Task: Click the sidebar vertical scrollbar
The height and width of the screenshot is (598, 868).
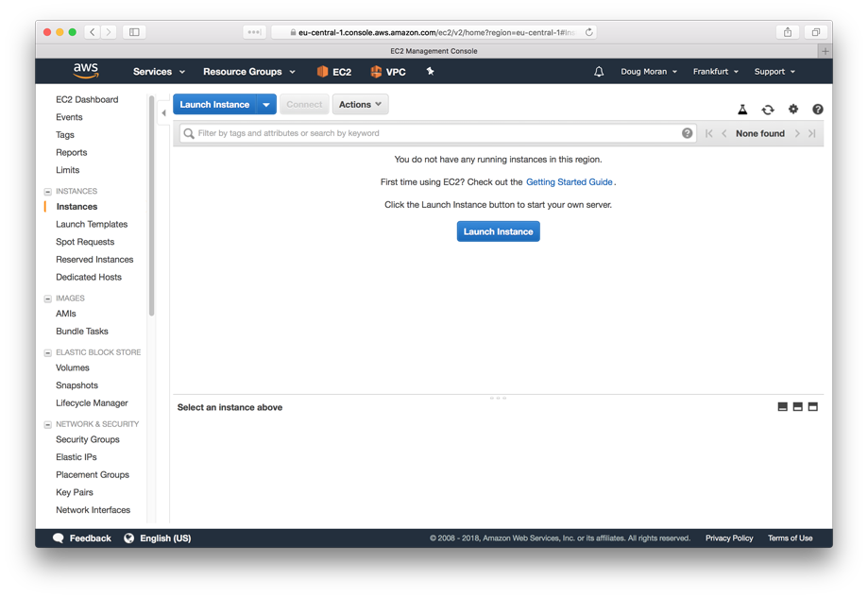Action: 151,205
